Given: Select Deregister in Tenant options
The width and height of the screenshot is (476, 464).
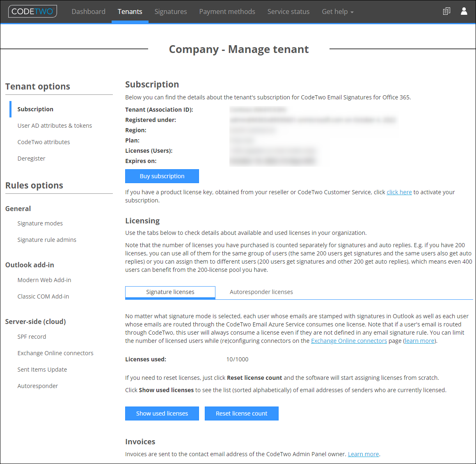Looking at the screenshot, I should (x=31, y=158).
